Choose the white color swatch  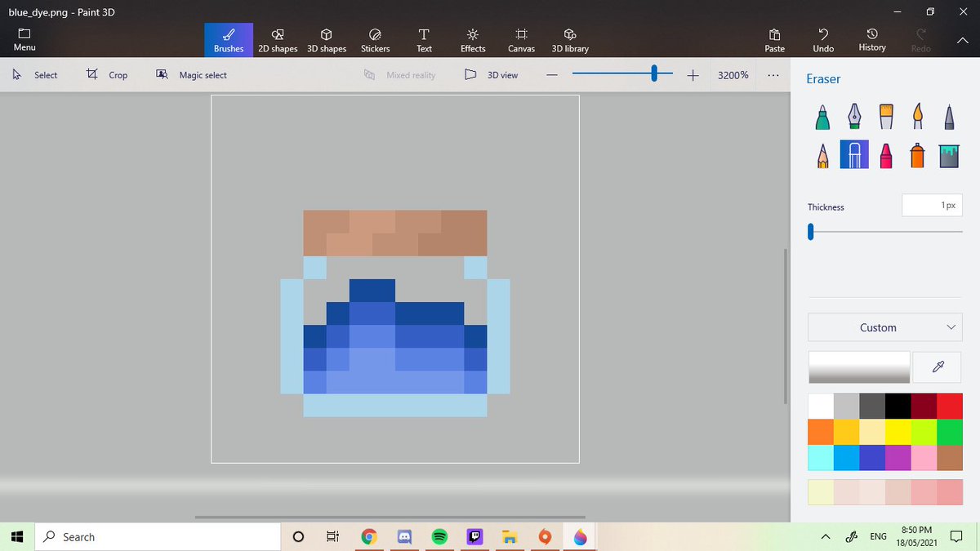click(x=821, y=407)
